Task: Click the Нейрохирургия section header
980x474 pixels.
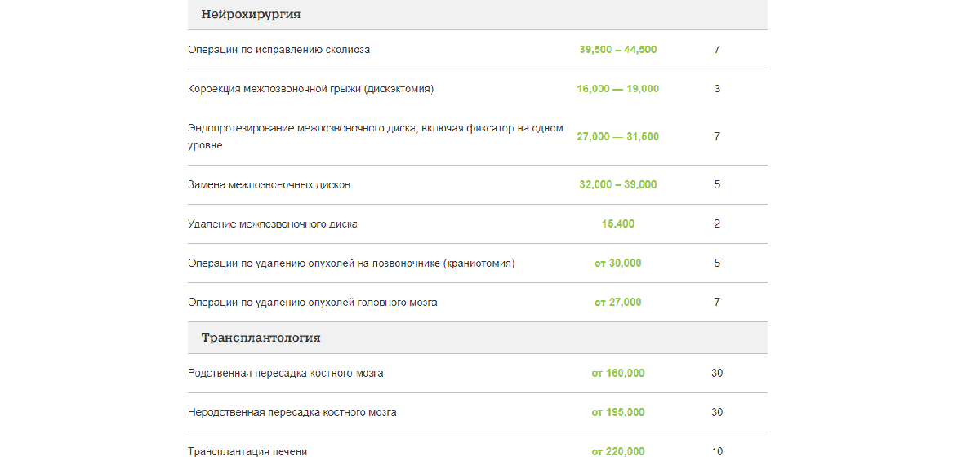Action: (x=251, y=14)
